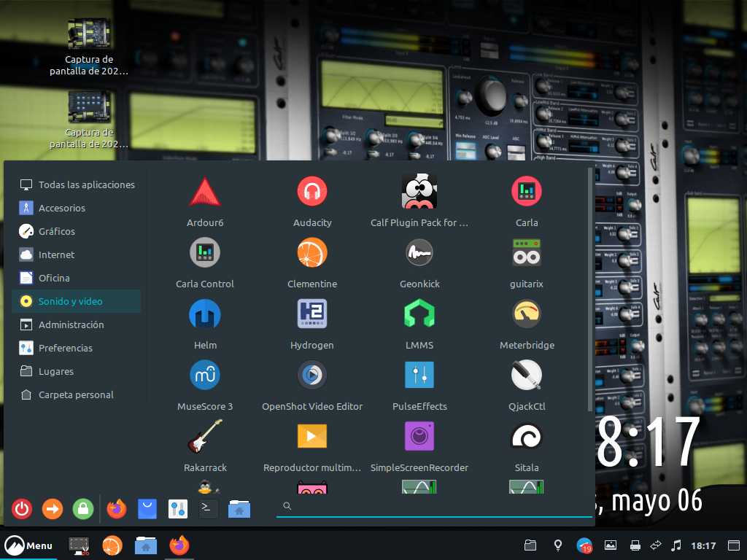
Task: Start SimpleScreenRecorder
Action: tap(419, 437)
